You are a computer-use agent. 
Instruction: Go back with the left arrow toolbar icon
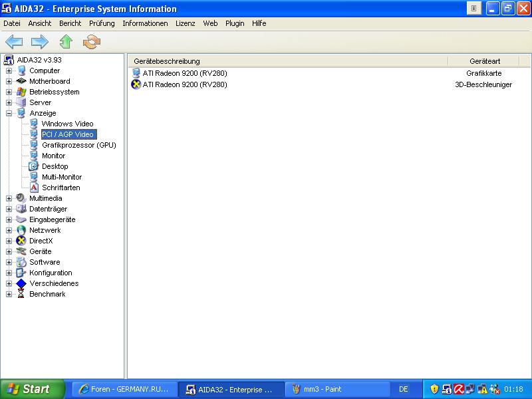tap(14, 42)
